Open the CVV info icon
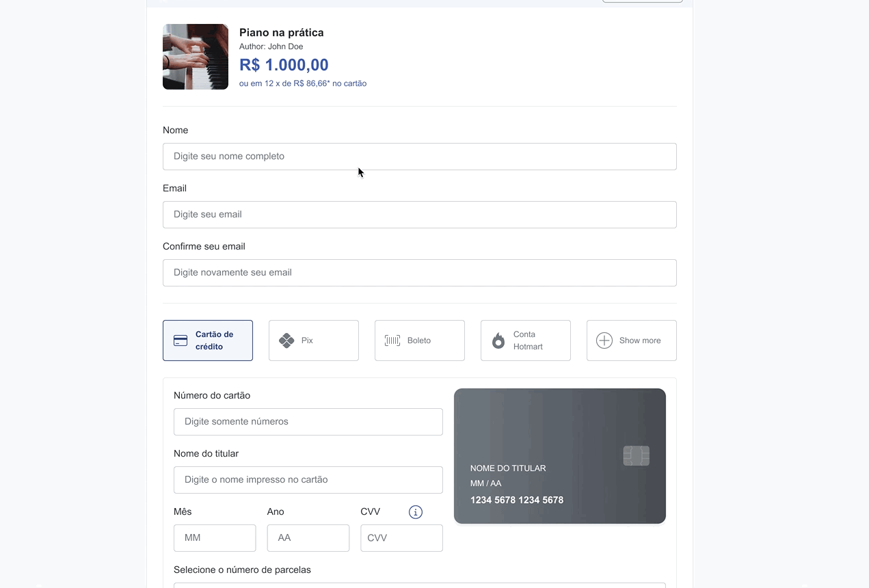Image resolution: width=869 pixels, height=588 pixels. point(416,512)
